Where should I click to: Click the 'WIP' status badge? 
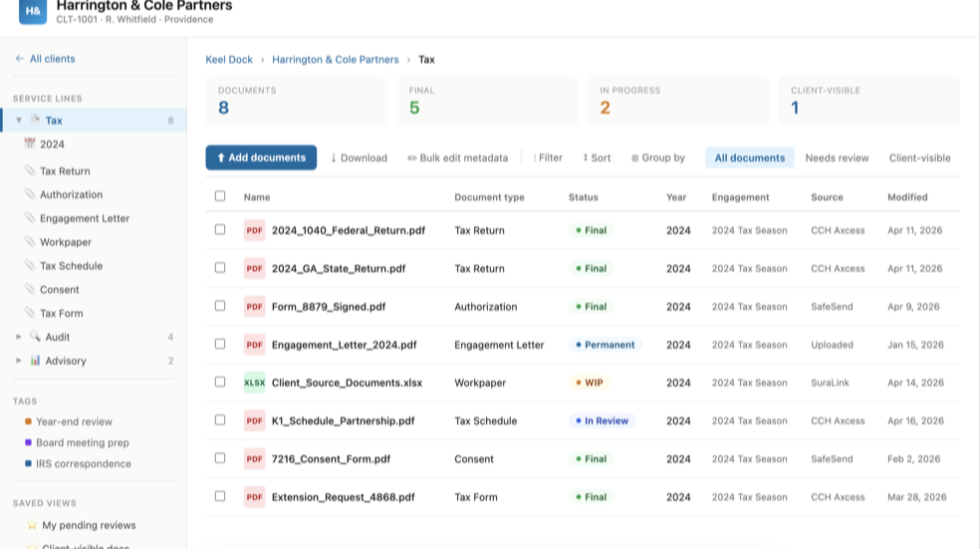coord(589,383)
